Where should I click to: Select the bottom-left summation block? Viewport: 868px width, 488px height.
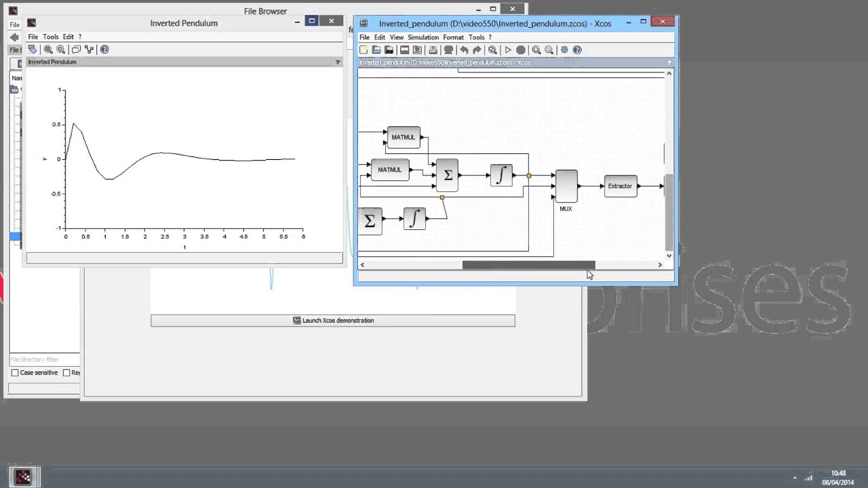tap(370, 221)
